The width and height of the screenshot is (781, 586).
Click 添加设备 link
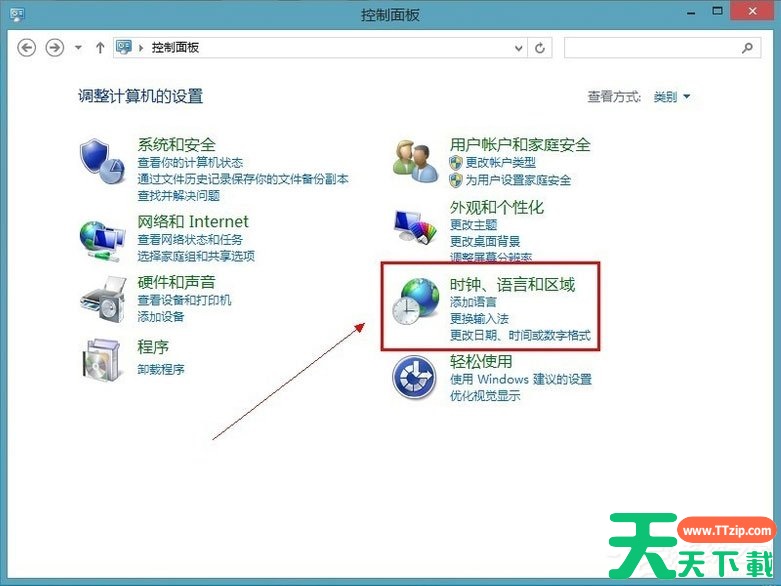tap(161, 316)
